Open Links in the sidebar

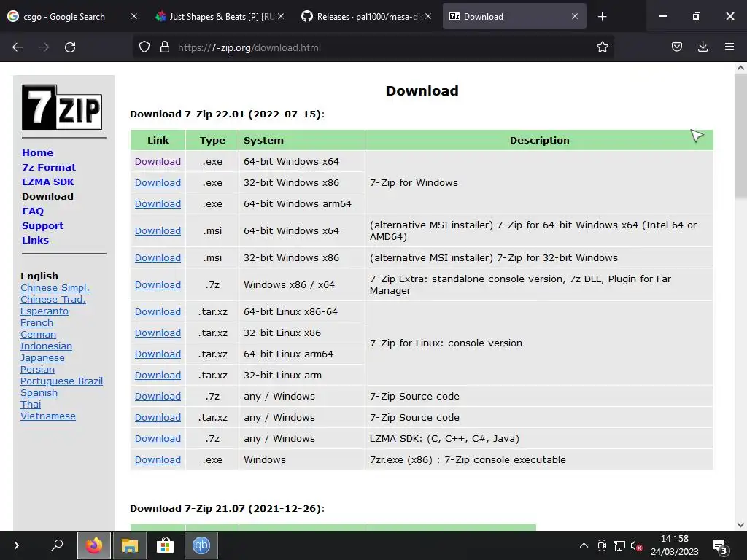click(35, 241)
